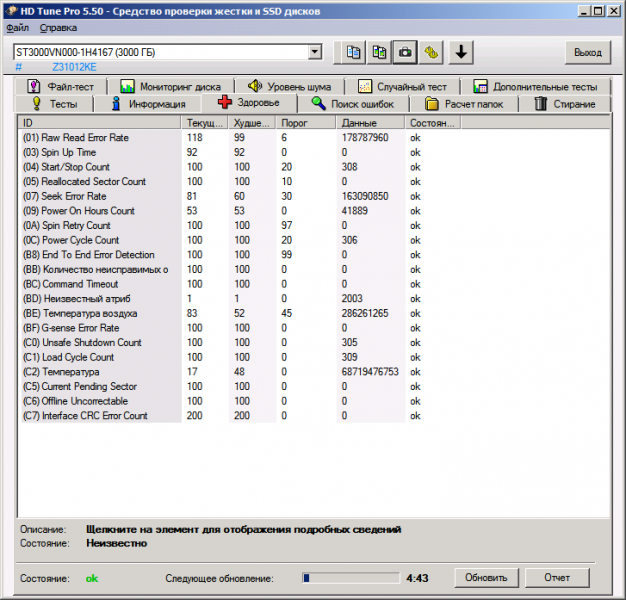The height and width of the screenshot is (600, 626).
Task: Click the Отчет button
Action: point(557,578)
